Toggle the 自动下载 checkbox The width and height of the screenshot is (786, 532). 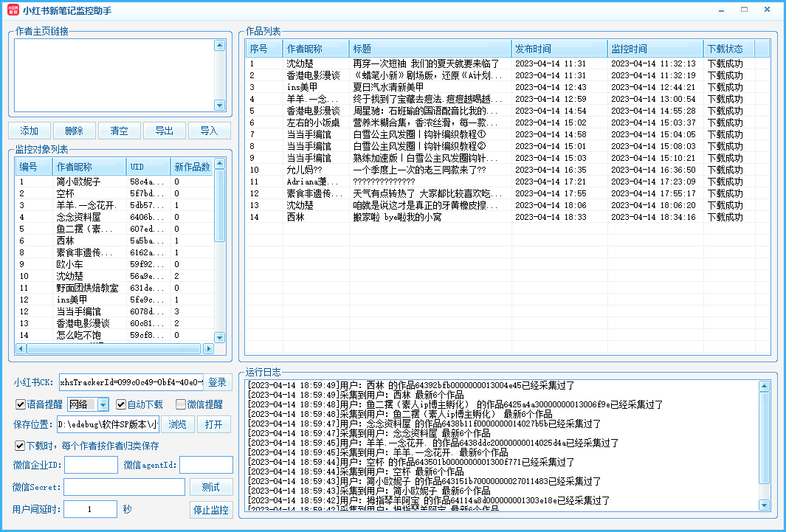(x=121, y=404)
